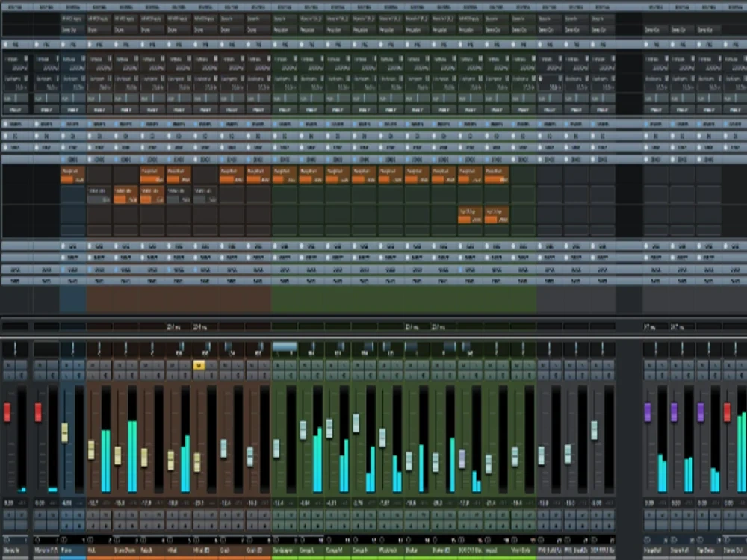Screen dimensions: 747x560
Task: Select second-row send slot on first brown channel
Action: coord(99,195)
